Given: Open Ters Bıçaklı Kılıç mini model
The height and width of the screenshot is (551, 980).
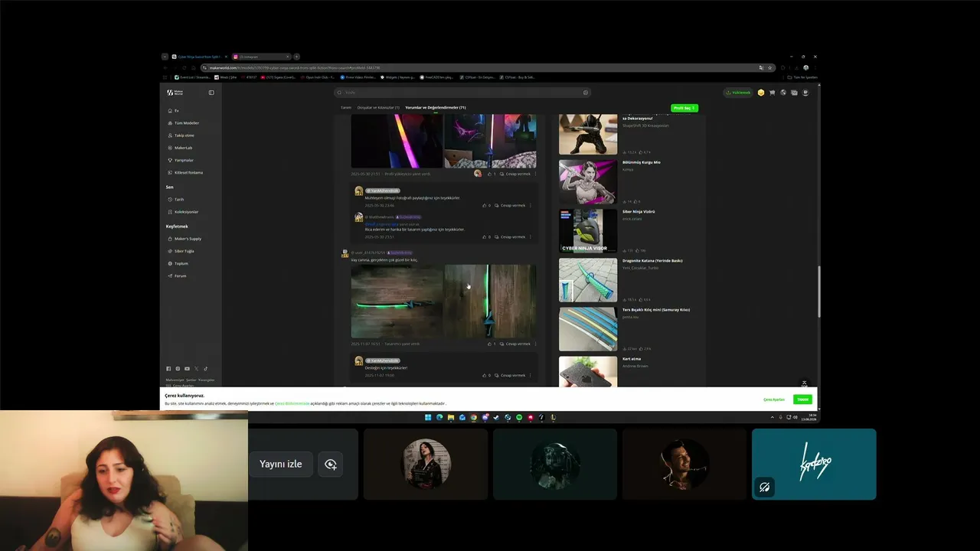Looking at the screenshot, I should (x=588, y=329).
